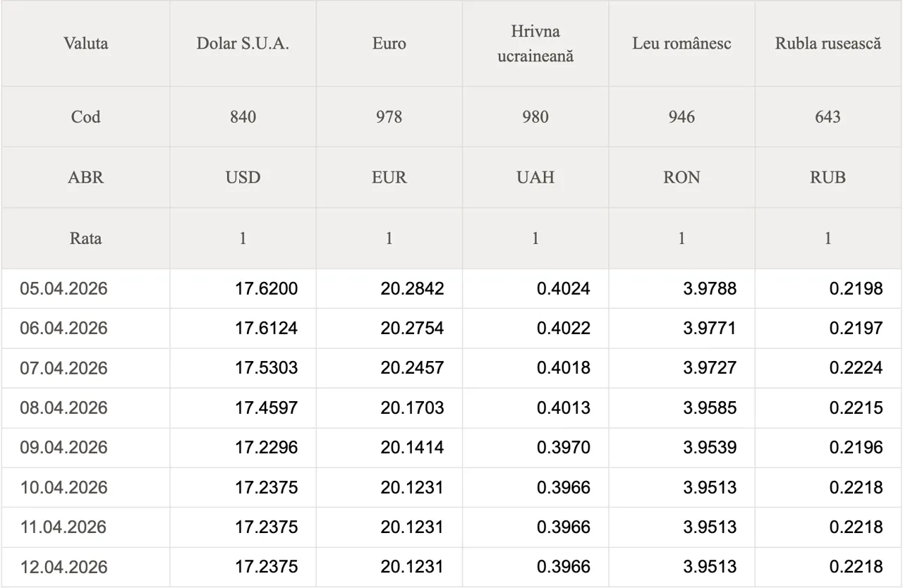
Task: Click the Rubla rusească header cell
Action: pyautogui.click(x=828, y=44)
